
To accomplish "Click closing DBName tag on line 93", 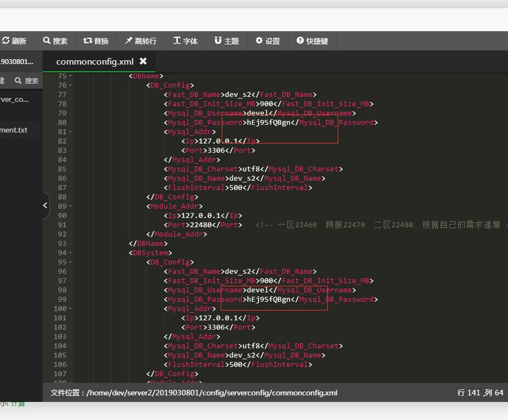I will point(148,243).
